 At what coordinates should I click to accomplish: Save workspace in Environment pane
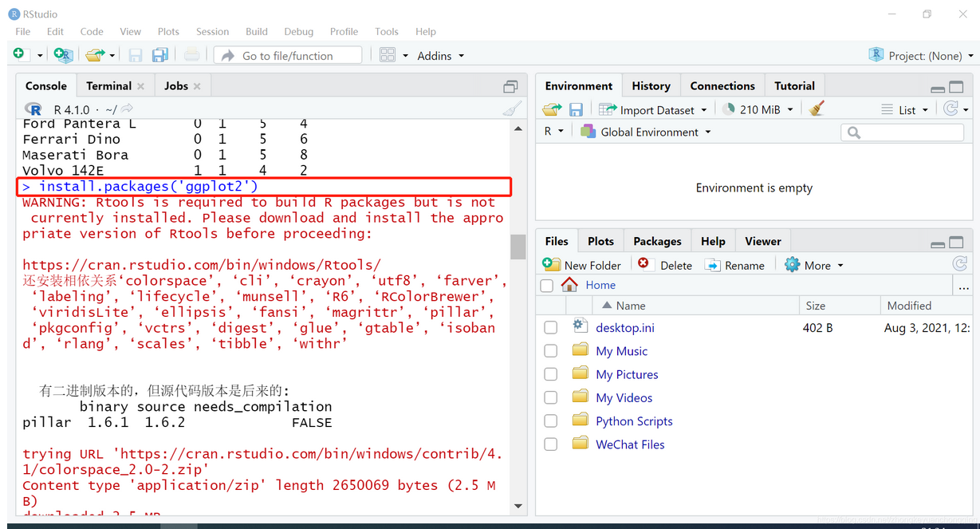tap(576, 109)
